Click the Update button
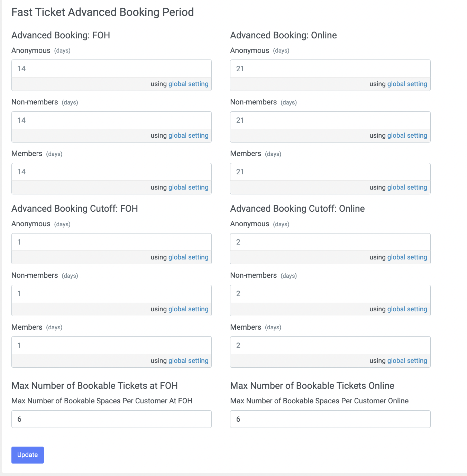Viewport: 467px width, 476px height. (x=28, y=455)
